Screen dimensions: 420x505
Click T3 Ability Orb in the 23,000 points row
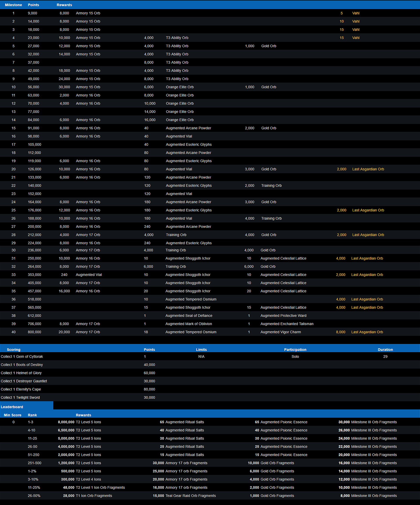coord(177,38)
